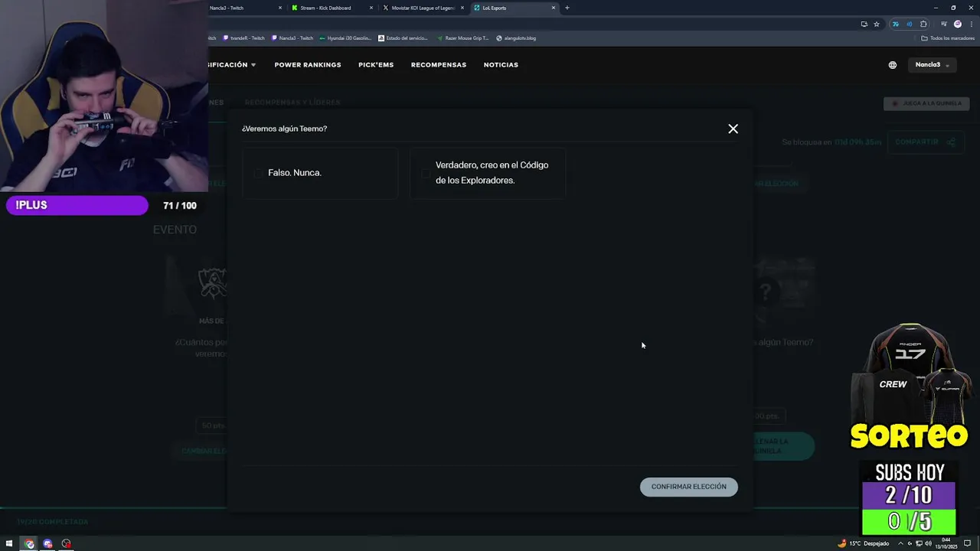Click the blue sound-wave extension icon
This screenshot has height=551, width=980.
910,24
